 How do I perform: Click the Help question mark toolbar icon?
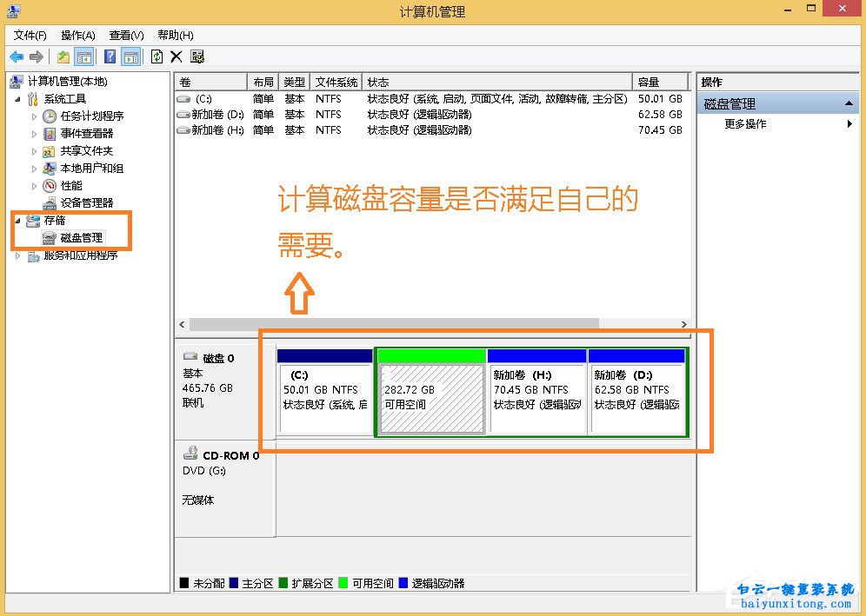pos(109,56)
